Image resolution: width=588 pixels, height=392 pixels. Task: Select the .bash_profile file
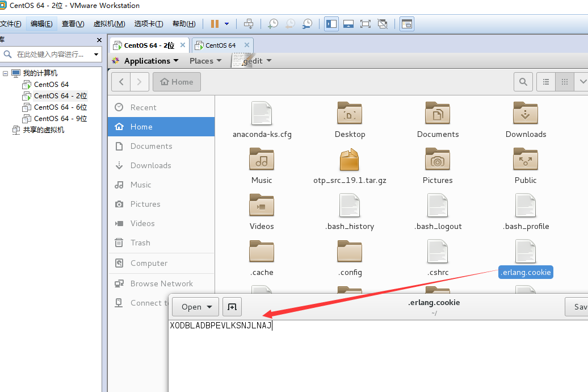526,212
